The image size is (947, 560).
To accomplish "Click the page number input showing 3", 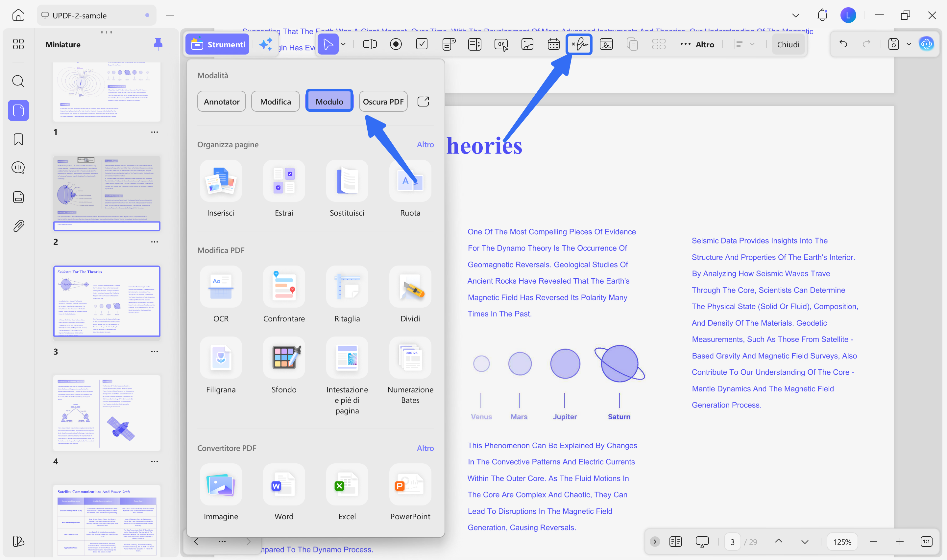I will 732,542.
